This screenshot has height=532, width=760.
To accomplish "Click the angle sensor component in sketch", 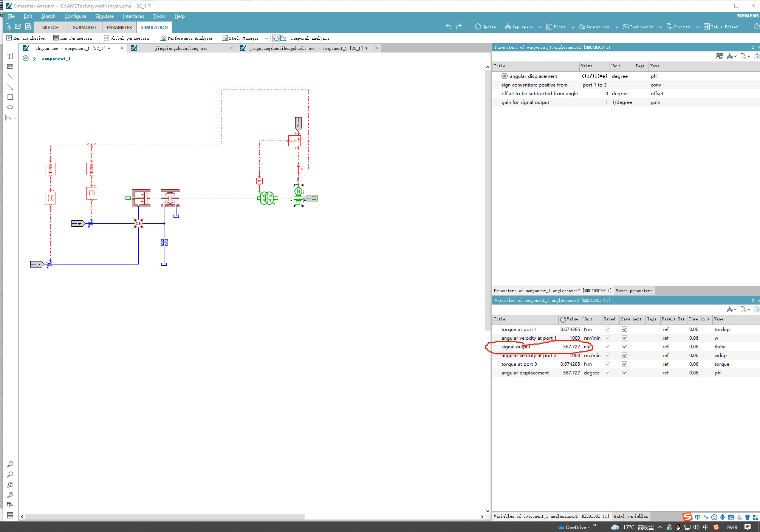I will [298, 195].
